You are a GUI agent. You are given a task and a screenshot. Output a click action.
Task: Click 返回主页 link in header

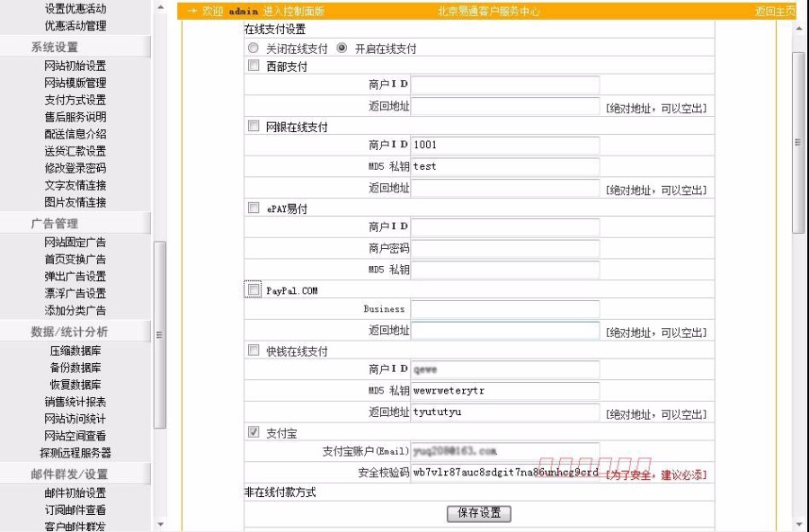776,12
